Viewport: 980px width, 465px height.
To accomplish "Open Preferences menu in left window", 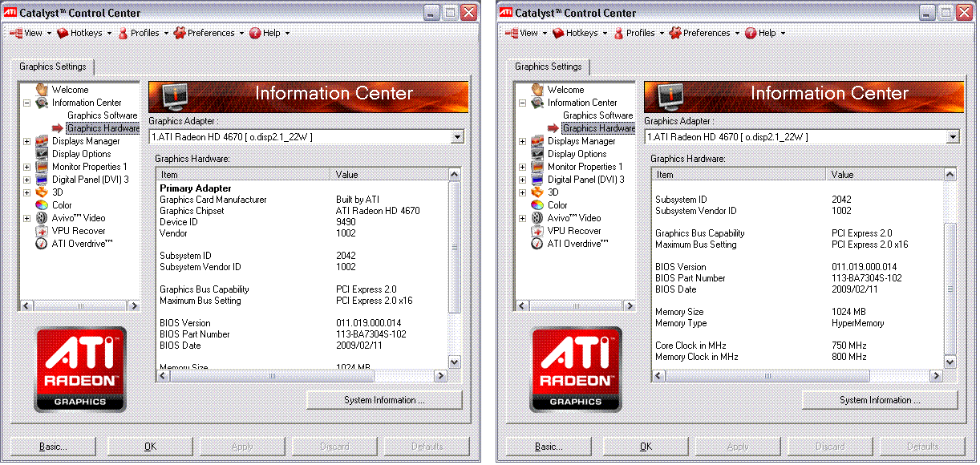I will tap(209, 33).
